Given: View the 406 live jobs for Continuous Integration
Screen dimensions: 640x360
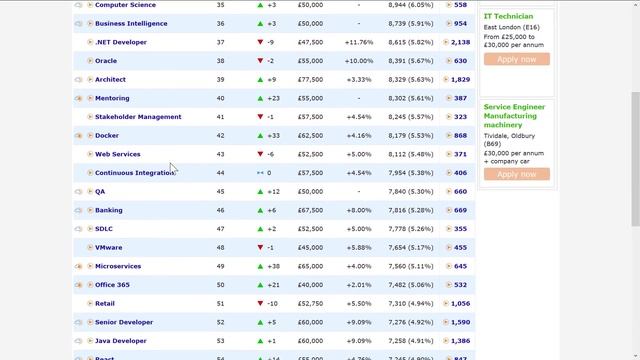Looking at the screenshot, I should [460, 173].
